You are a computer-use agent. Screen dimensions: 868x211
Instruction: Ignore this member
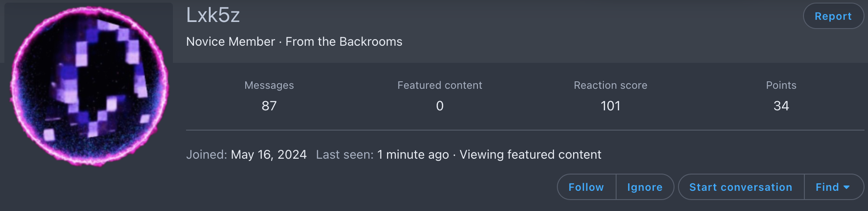(645, 187)
